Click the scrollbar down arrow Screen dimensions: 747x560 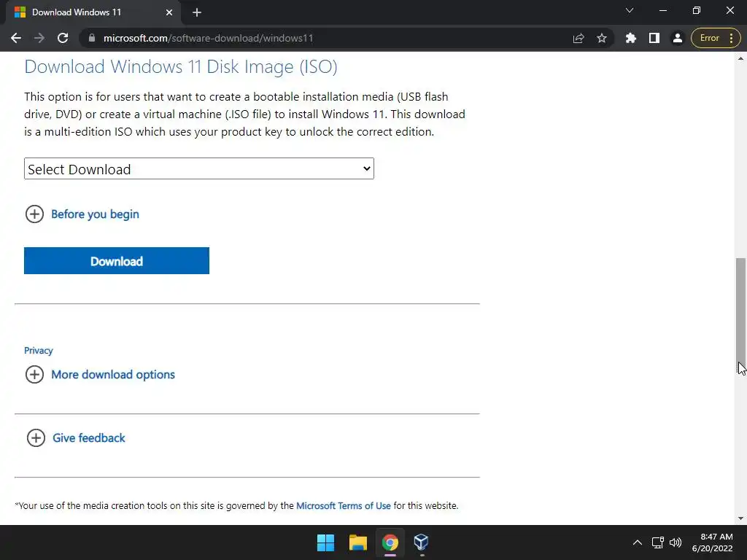point(740,518)
